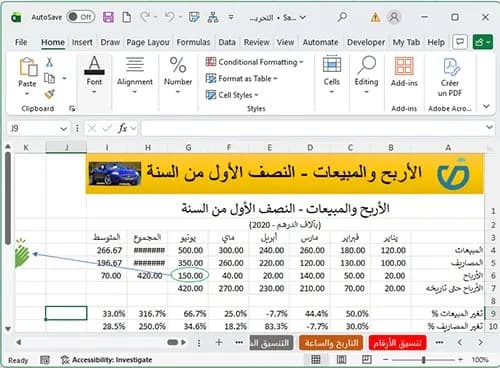Click the macro recording icon in status bar
This screenshot has height=368, width=500.
point(45,360)
